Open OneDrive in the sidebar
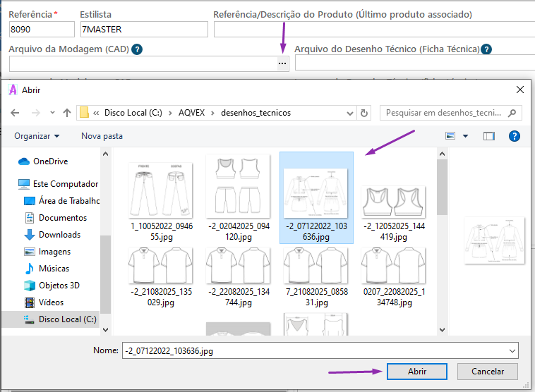535x392 pixels. [50, 161]
